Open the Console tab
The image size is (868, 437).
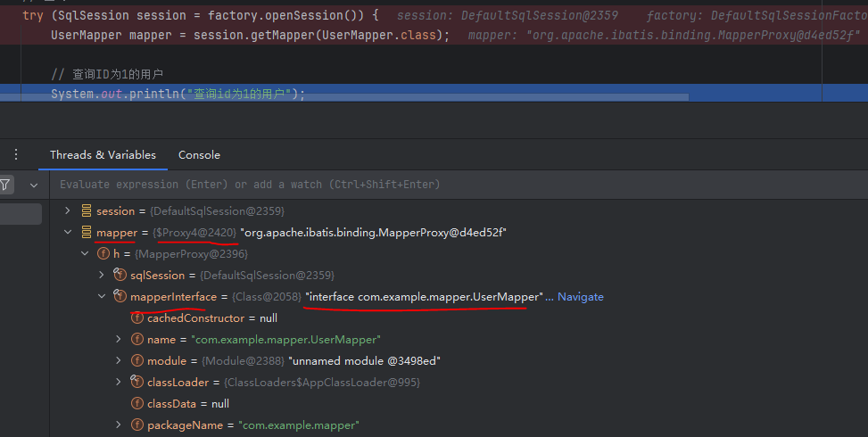tap(199, 155)
